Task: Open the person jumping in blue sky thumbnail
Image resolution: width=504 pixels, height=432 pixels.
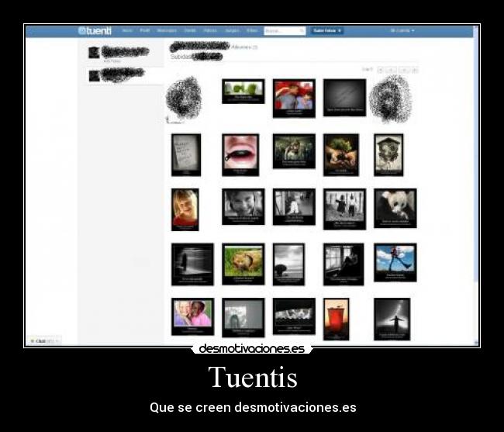Action: [x=395, y=263]
